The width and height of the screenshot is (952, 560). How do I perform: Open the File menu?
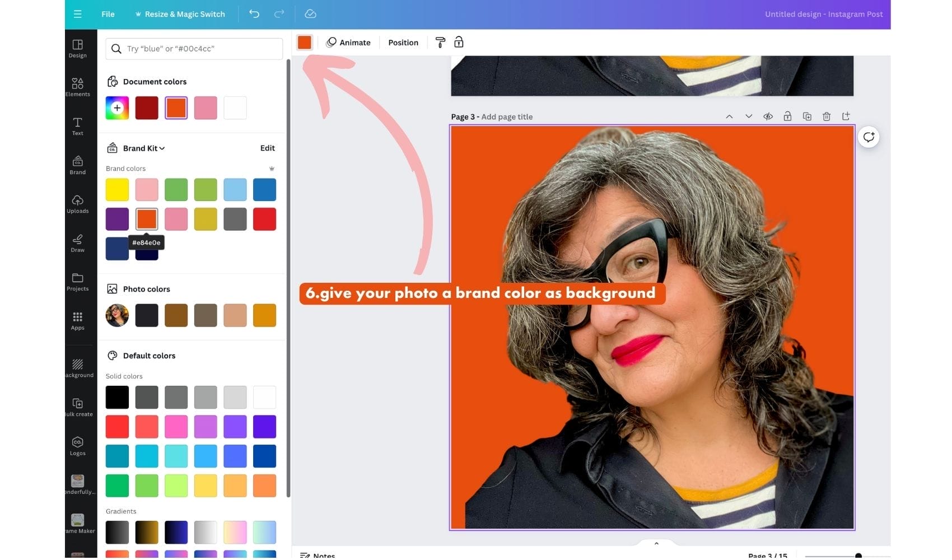coord(108,14)
